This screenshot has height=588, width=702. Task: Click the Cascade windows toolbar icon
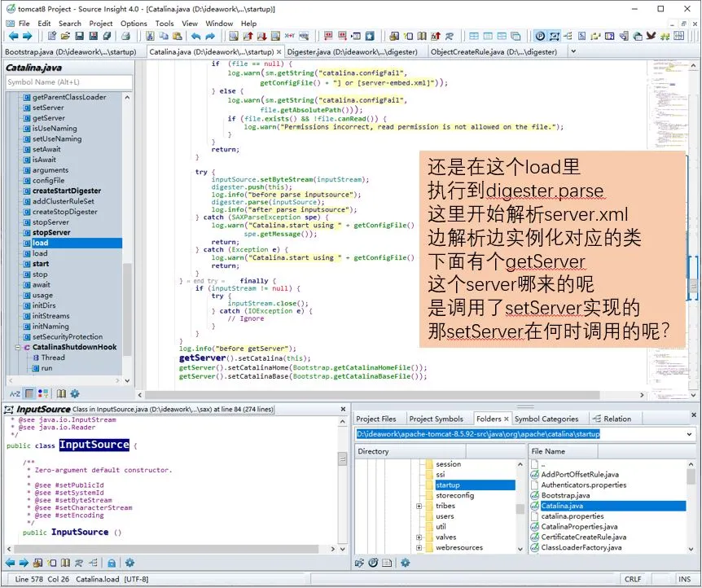516,37
